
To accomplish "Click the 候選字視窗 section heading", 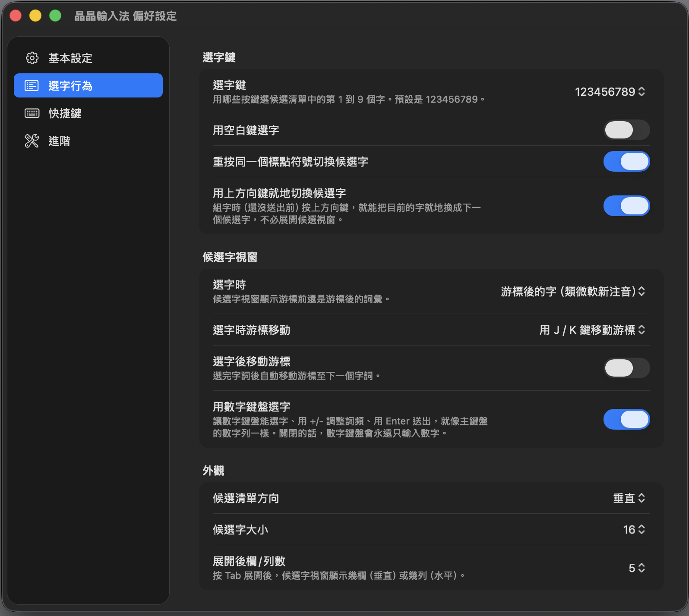I will [x=230, y=257].
